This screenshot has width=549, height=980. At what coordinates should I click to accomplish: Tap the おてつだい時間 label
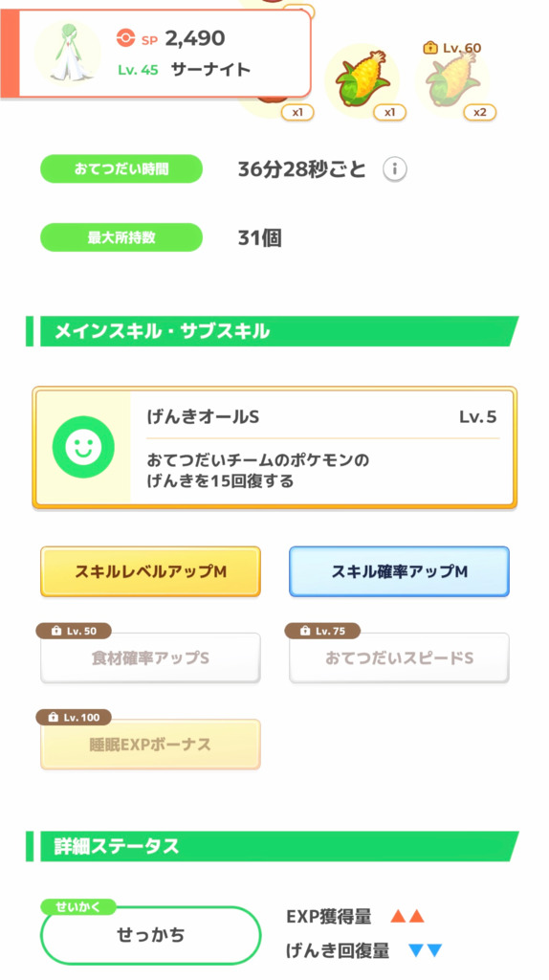click(x=121, y=168)
